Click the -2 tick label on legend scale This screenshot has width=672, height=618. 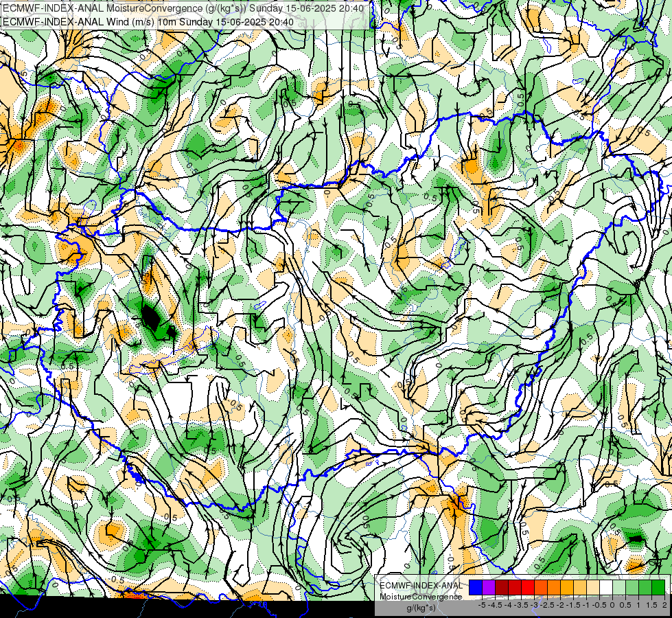click(x=561, y=605)
